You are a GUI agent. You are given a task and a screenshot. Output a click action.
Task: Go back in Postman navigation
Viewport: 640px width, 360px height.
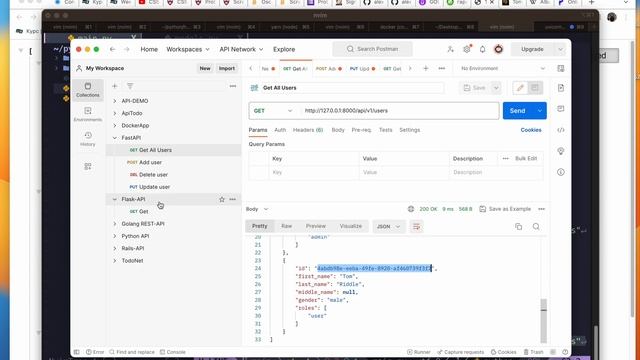(x=112, y=49)
